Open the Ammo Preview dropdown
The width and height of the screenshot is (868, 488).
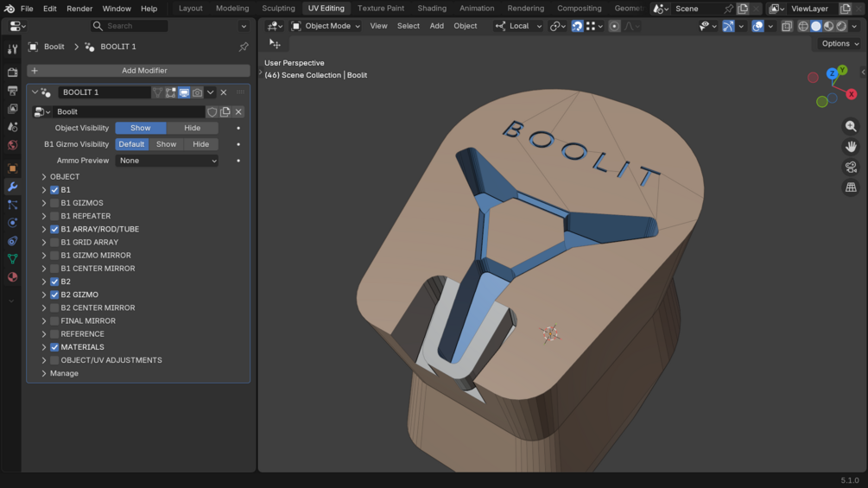tap(167, 161)
